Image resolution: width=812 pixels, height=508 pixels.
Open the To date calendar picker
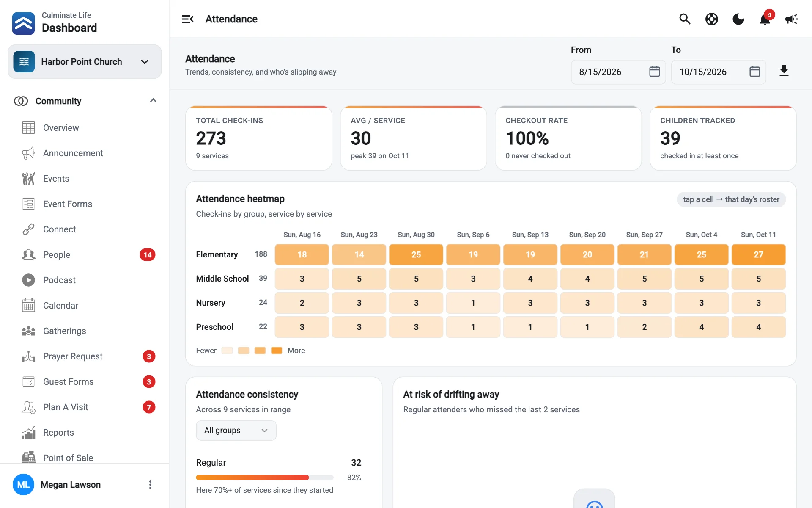754,72
